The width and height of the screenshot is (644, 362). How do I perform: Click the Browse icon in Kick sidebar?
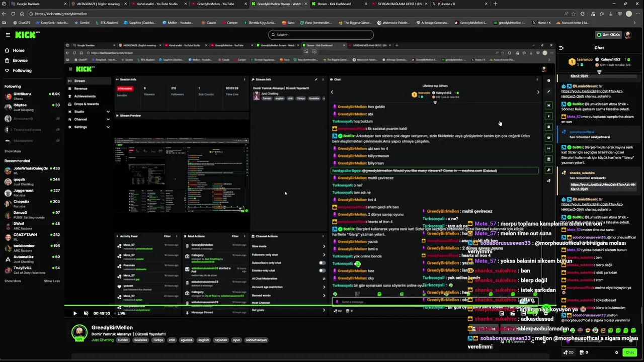[7, 60]
